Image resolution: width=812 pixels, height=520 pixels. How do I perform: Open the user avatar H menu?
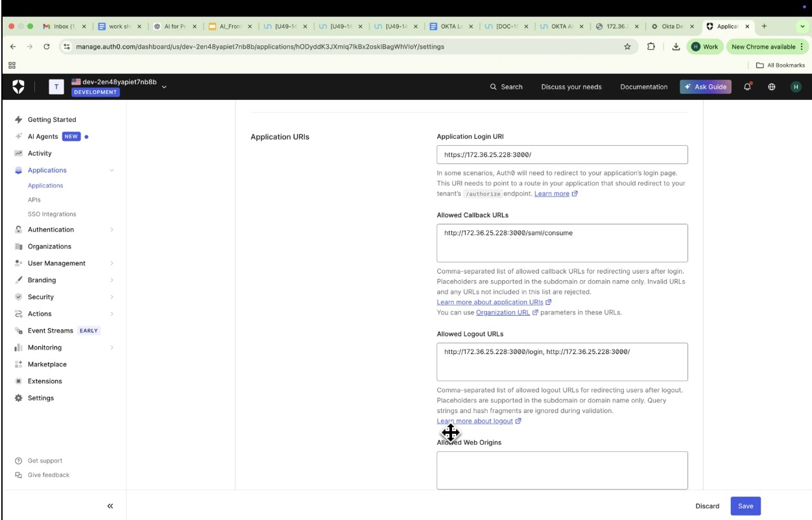(x=796, y=87)
